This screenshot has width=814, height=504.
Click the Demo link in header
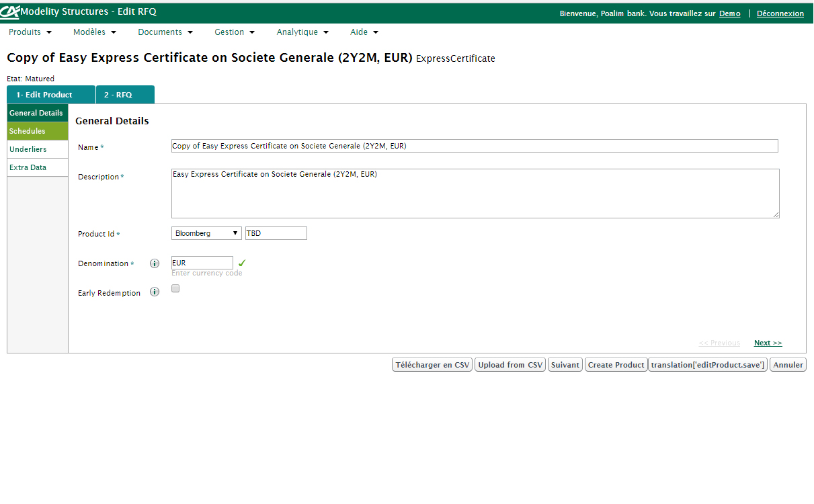pyautogui.click(x=730, y=13)
